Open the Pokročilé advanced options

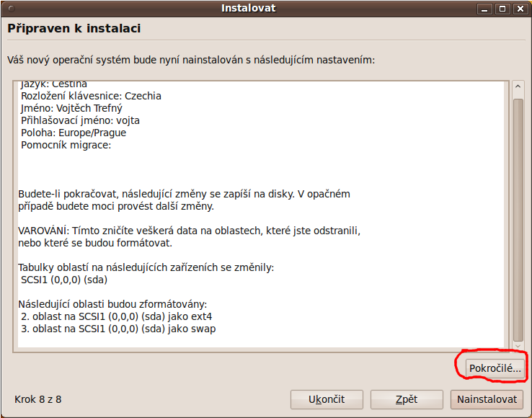tap(495, 368)
